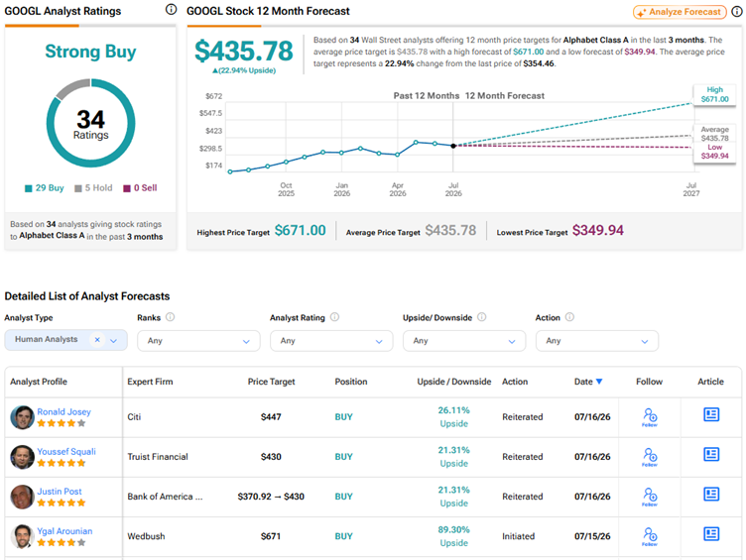The height and width of the screenshot is (560, 746).
Task: Click Ygal Arounian's profile photo
Action: pos(22,536)
